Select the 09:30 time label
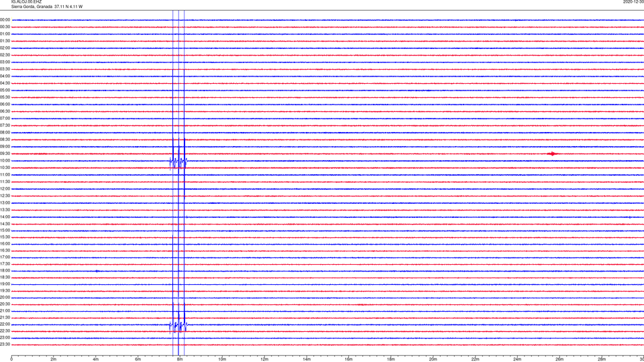The image size is (644, 362). coord(5,154)
